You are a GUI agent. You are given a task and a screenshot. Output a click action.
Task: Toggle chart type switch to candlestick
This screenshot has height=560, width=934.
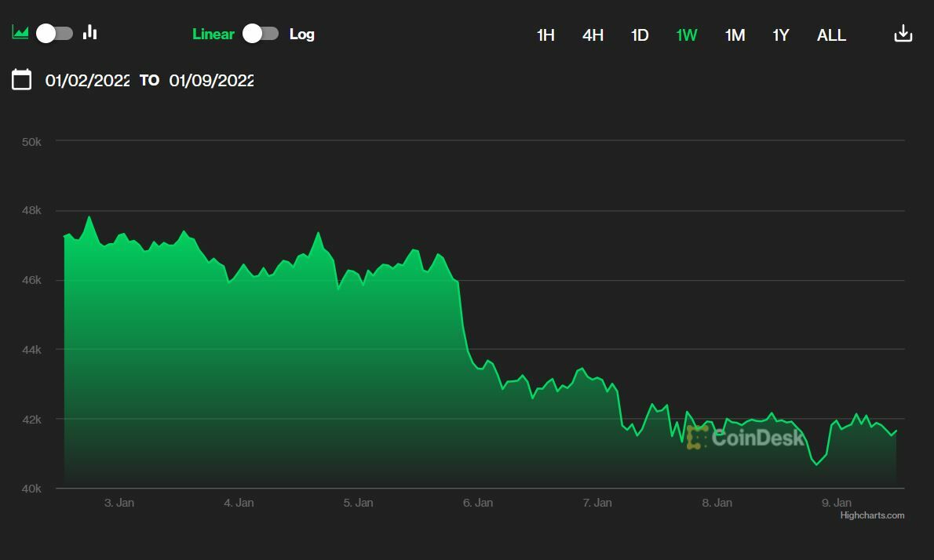click(x=55, y=33)
